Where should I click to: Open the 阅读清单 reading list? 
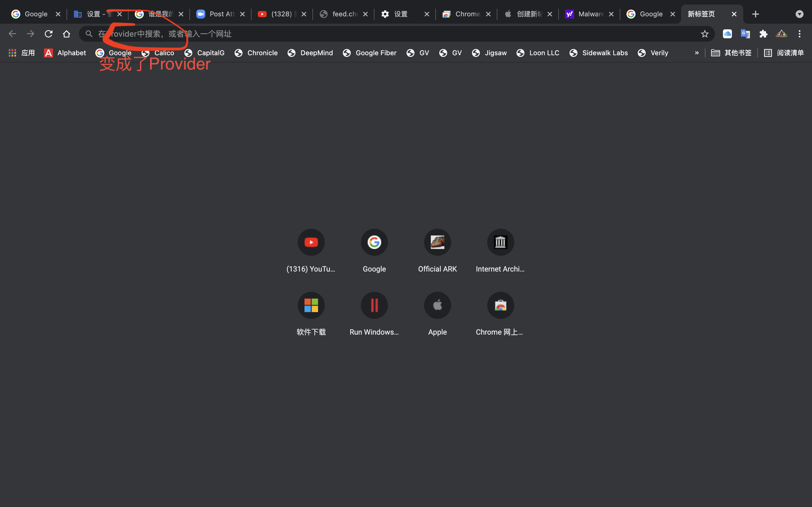[x=784, y=53]
